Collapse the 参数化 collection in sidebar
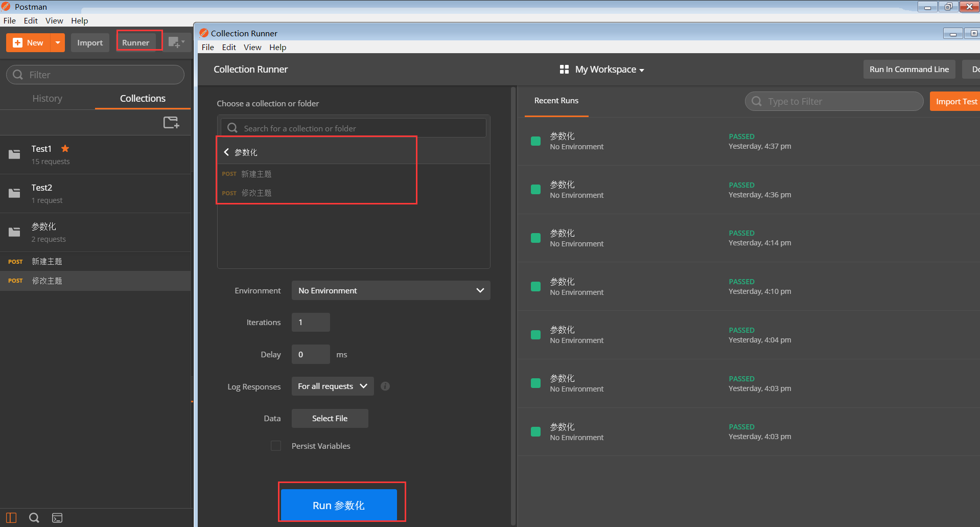This screenshot has width=980, height=527. click(95, 232)
